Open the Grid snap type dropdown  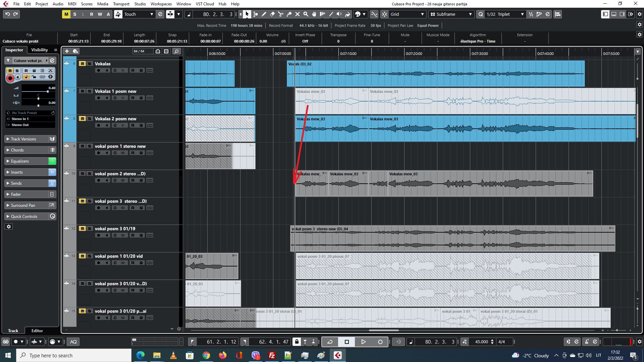pos(406,14)
